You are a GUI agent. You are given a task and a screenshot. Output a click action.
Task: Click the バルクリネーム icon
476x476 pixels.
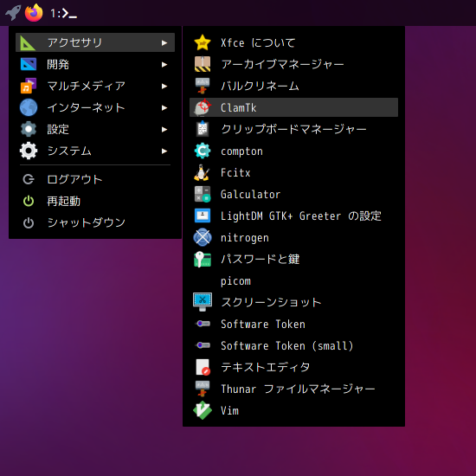click(203, 86)
